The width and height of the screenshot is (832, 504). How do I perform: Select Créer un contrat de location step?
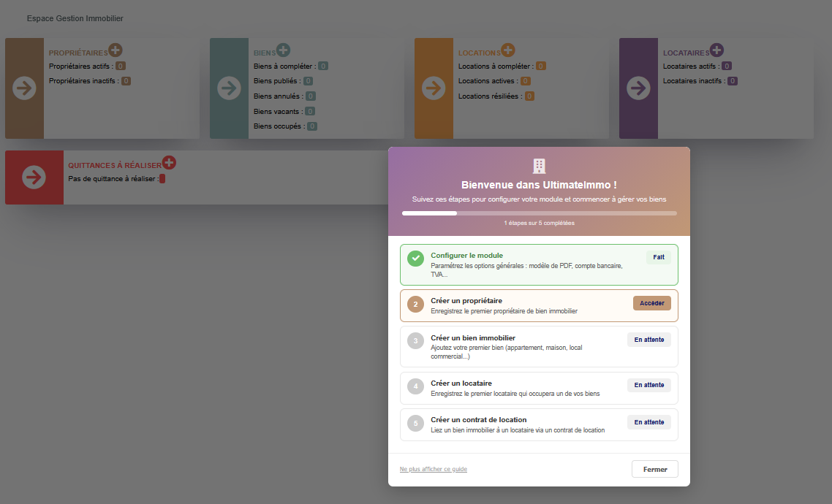coord(539,424)
